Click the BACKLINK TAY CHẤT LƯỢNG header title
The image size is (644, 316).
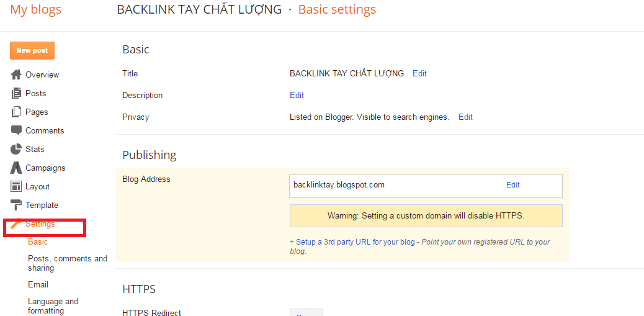coord(200,9)
